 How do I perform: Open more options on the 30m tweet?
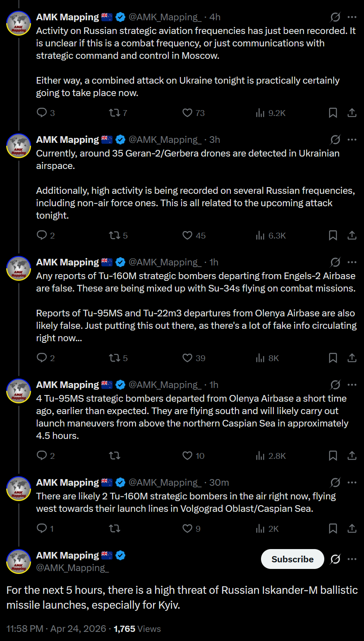point(352,482)
